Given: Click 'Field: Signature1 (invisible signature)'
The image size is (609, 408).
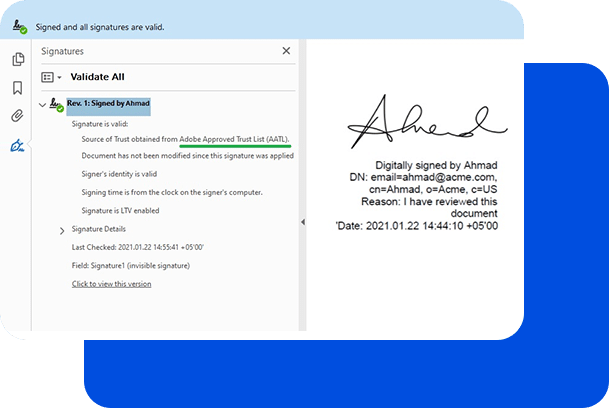Looking at the screenshot, I should point(131,266).
